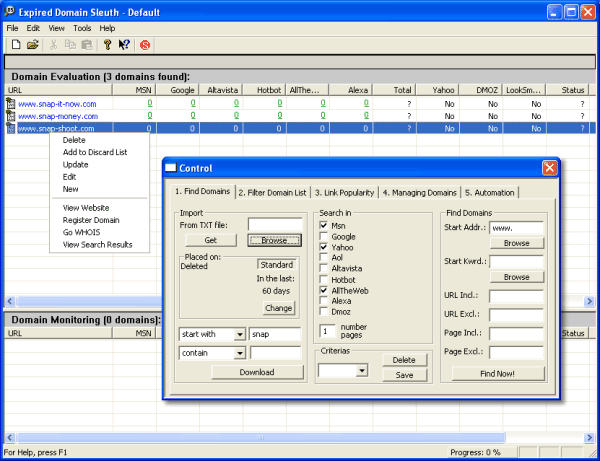600x461 pixels.
Task: Open the File menu
Action: point(12,28)
